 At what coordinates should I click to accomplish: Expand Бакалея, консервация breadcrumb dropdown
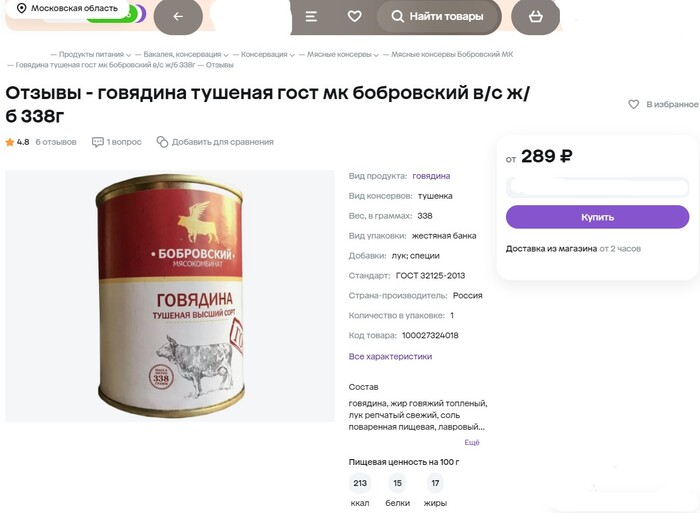[226, 55]
